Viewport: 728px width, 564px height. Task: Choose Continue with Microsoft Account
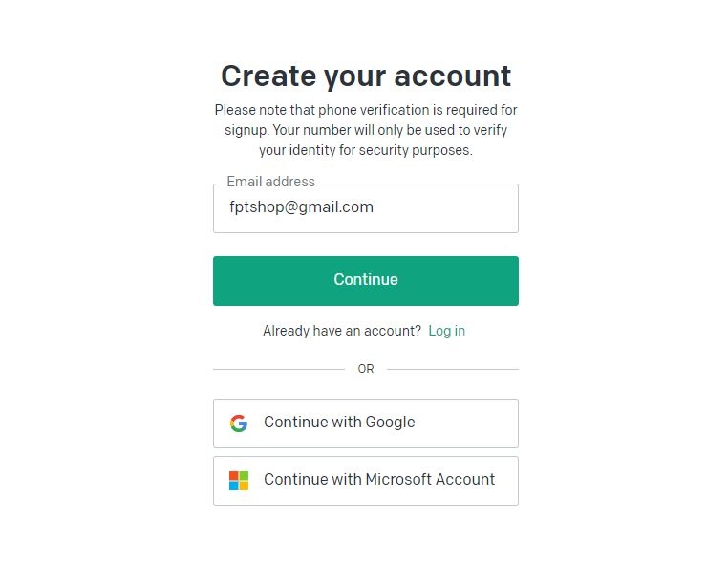click(x=365, y=480)
